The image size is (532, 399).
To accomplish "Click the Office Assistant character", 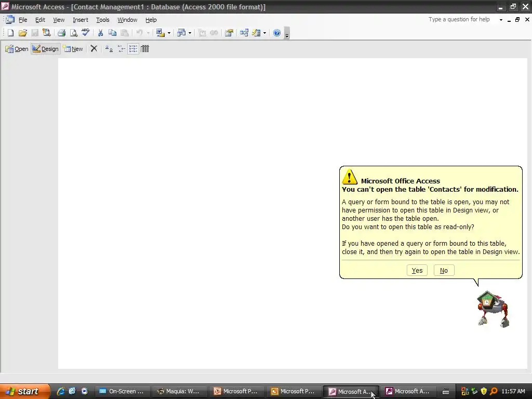I will 493,309.
